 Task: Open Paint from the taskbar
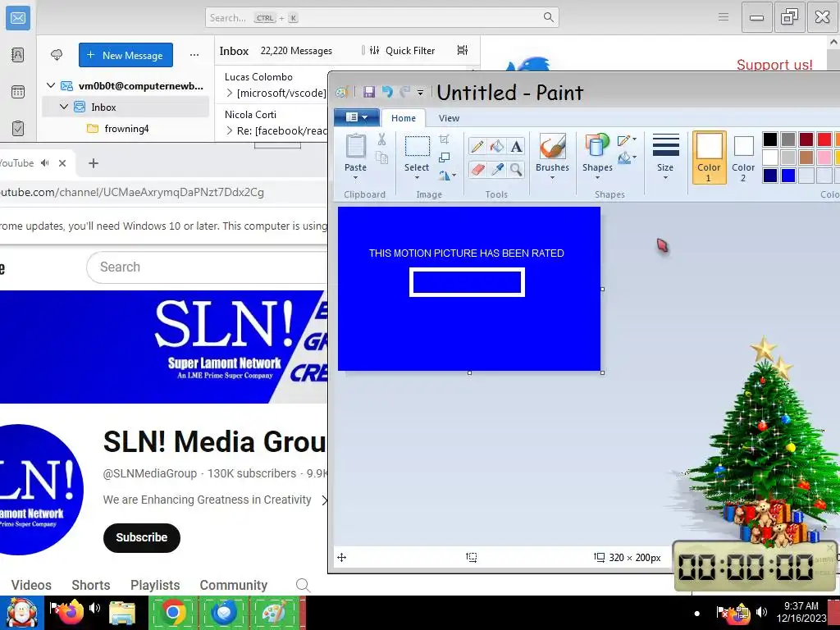[274, 612]
